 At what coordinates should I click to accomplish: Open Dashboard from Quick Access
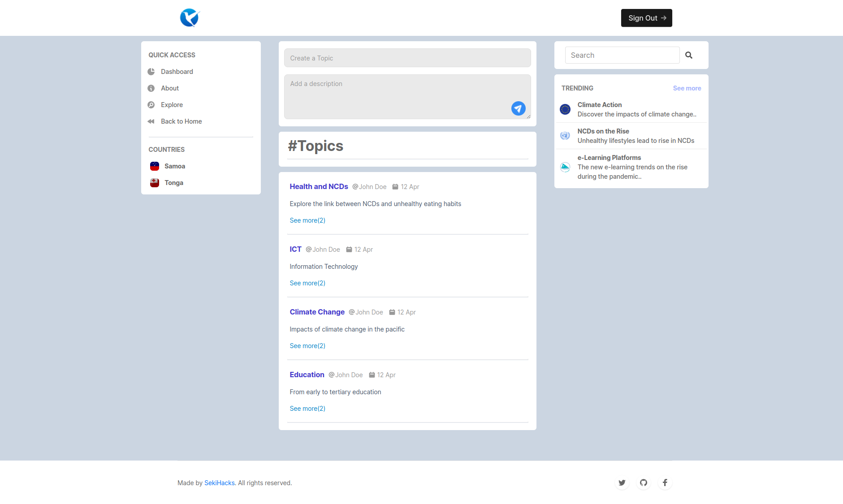(177, 72)
